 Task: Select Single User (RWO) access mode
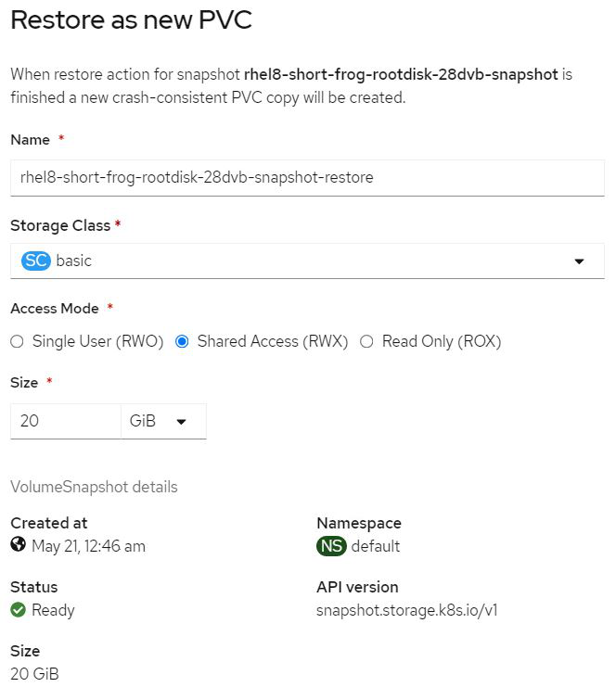point(17,341)
